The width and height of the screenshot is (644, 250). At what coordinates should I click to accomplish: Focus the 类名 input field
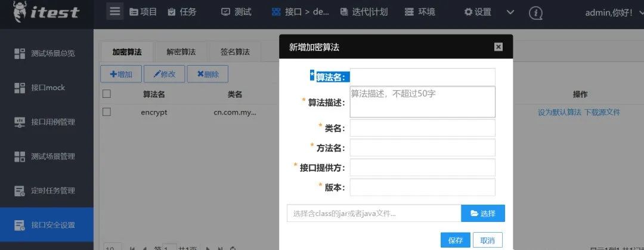(423, 128)
